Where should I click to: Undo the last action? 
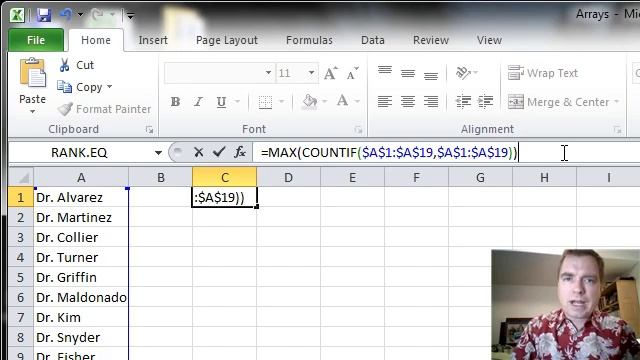(x=66, y=15)
